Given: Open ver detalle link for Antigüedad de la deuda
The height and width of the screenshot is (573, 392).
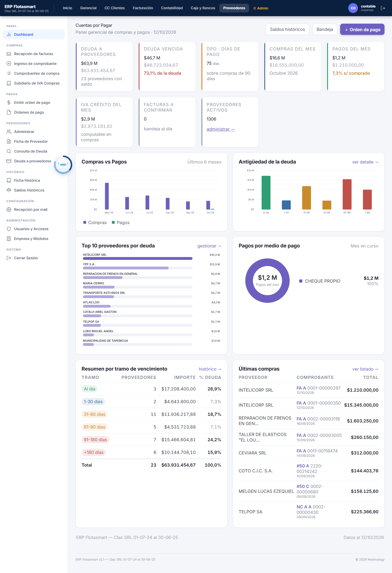Looking at the screenshot, I should 365,162.
